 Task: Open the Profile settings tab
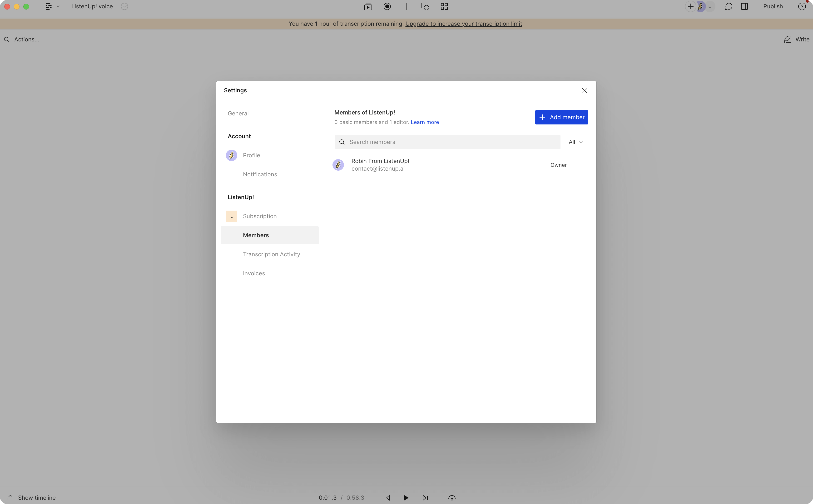[x=251, y=155]
